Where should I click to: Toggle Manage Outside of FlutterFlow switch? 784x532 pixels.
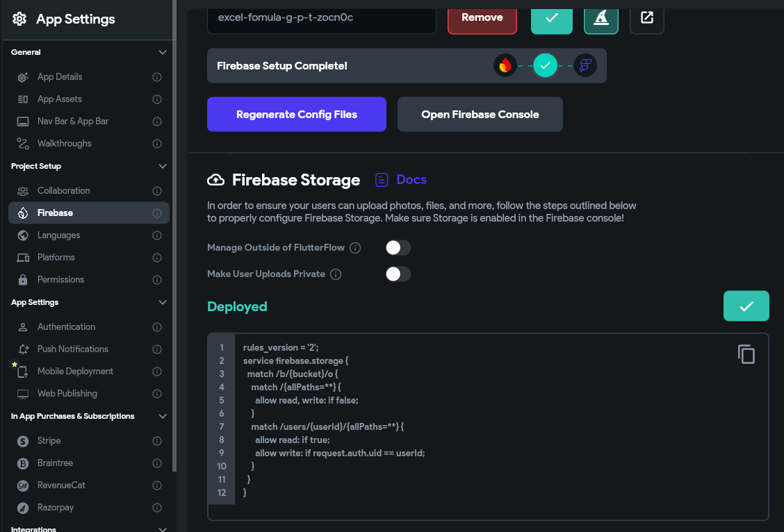398,248
